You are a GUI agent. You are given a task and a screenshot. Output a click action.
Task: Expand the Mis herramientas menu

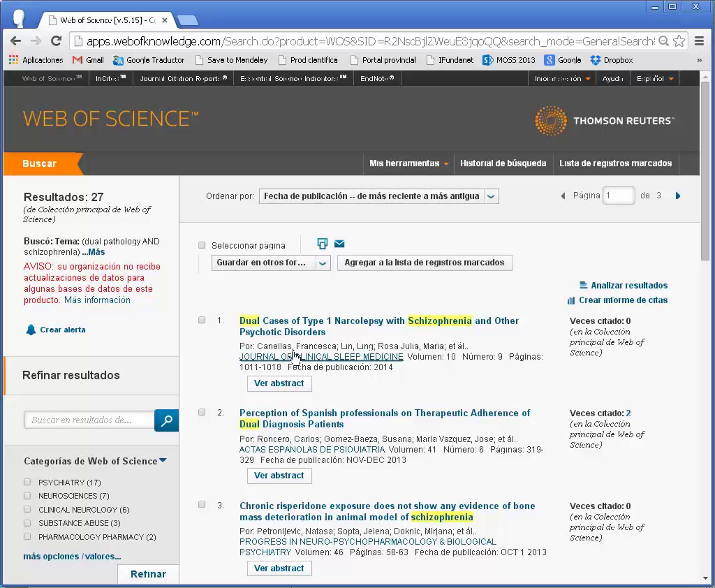coord(409,164)
